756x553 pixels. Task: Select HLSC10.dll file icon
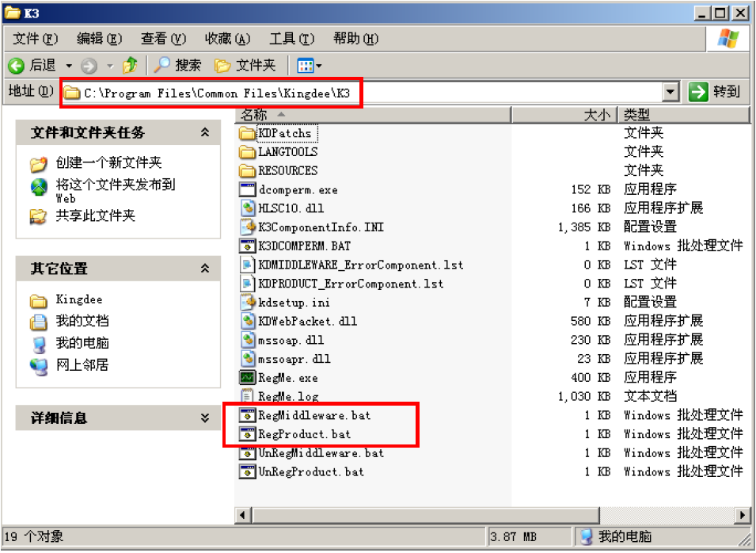pyautogui.click(x=247, y=208)
